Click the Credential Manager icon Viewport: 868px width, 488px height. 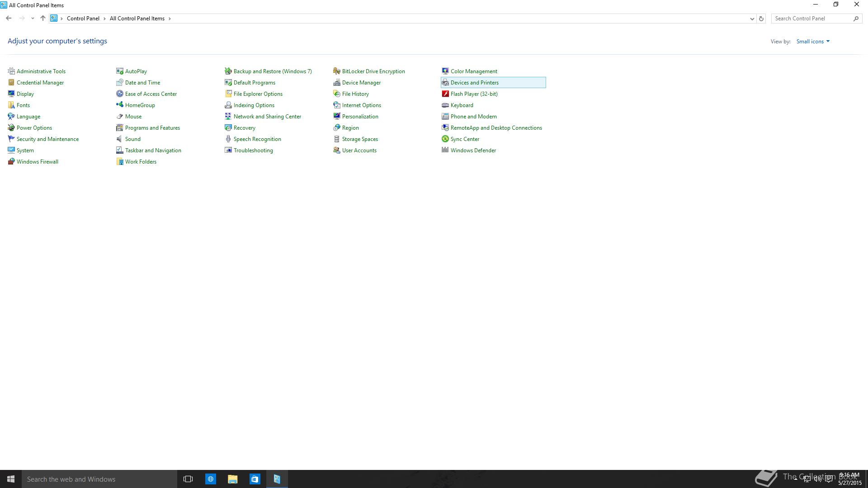[x=11, y=82]
